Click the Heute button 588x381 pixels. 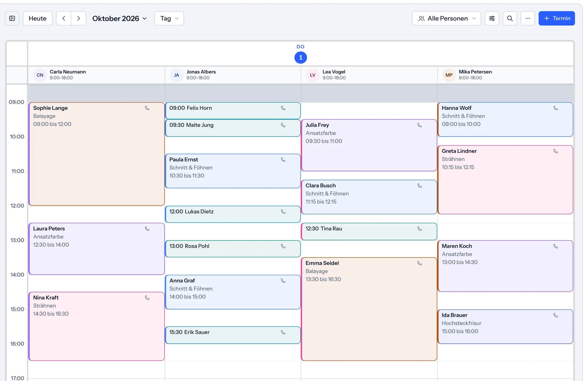(x=38, y=18)
